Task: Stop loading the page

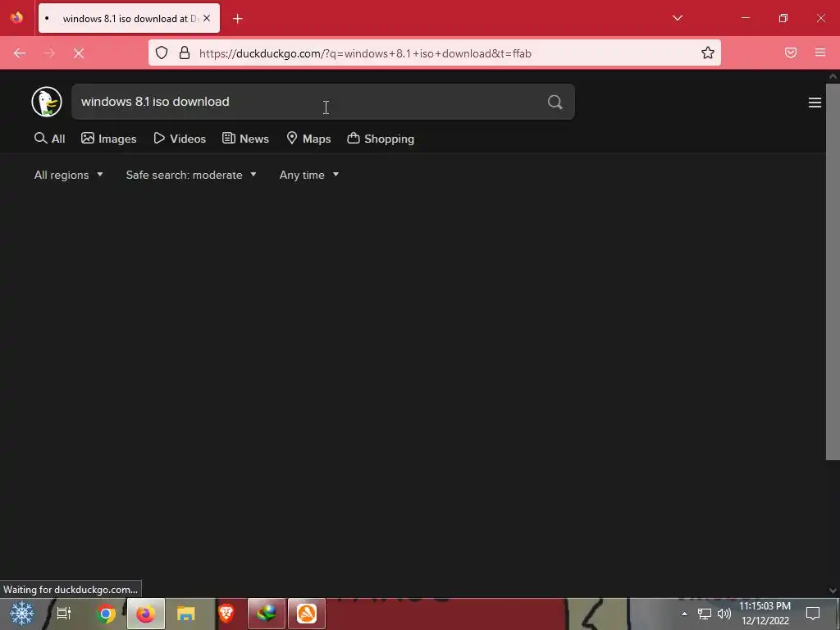Action: click(79, 53)
